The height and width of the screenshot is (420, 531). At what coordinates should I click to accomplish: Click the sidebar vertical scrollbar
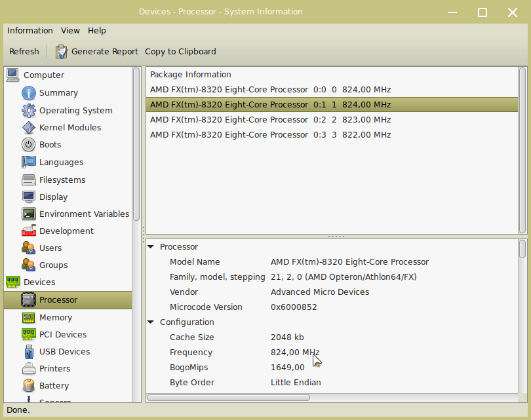[136, 144]
